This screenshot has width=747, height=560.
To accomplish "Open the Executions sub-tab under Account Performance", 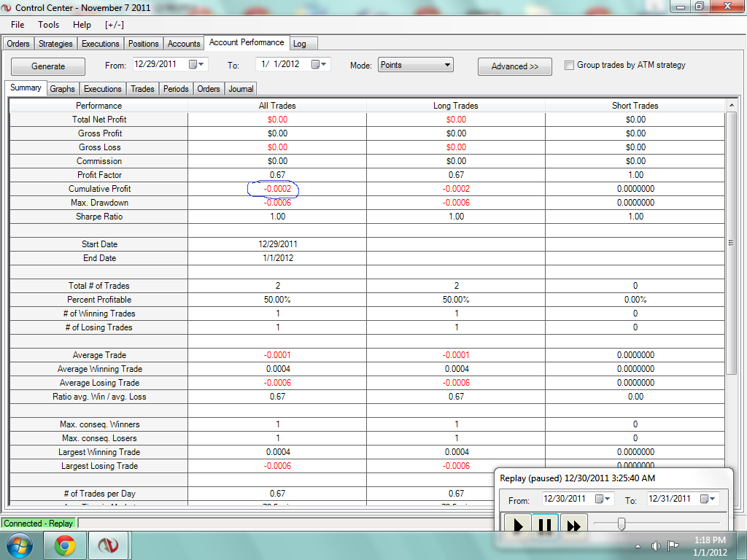I will (102, 88).
